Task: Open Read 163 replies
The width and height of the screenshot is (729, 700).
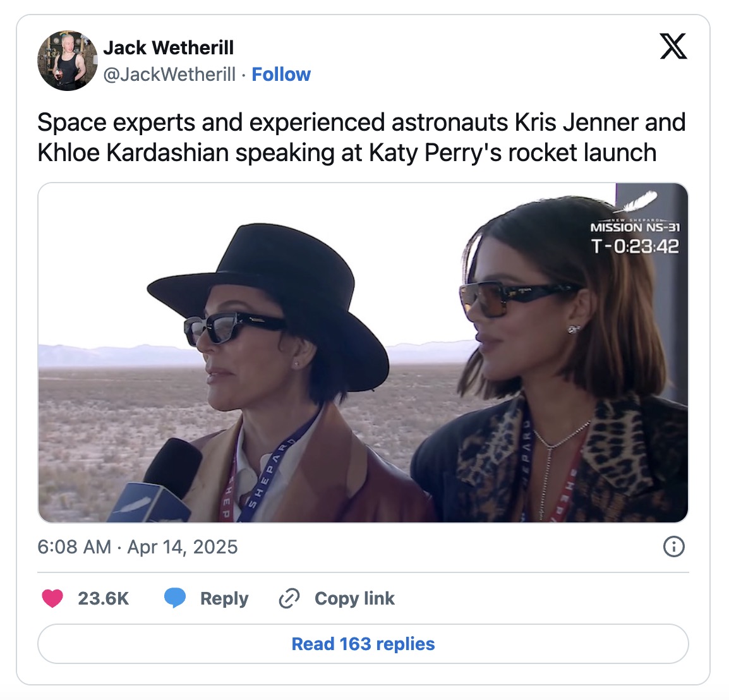Action: click(363, 643)
